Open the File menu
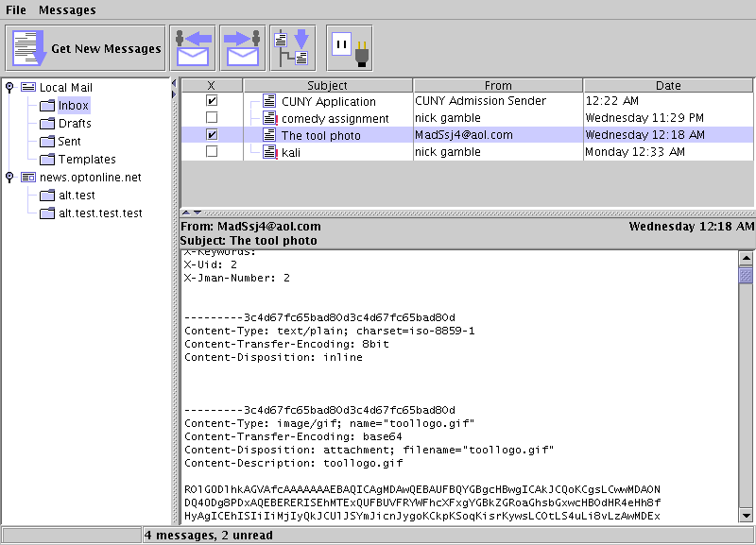 (x=16, y=10)
